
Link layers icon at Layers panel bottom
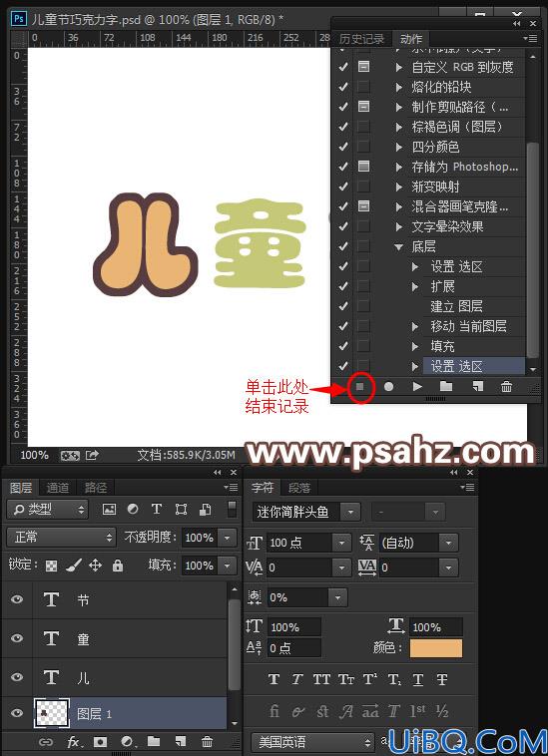[x=46, y=741]
